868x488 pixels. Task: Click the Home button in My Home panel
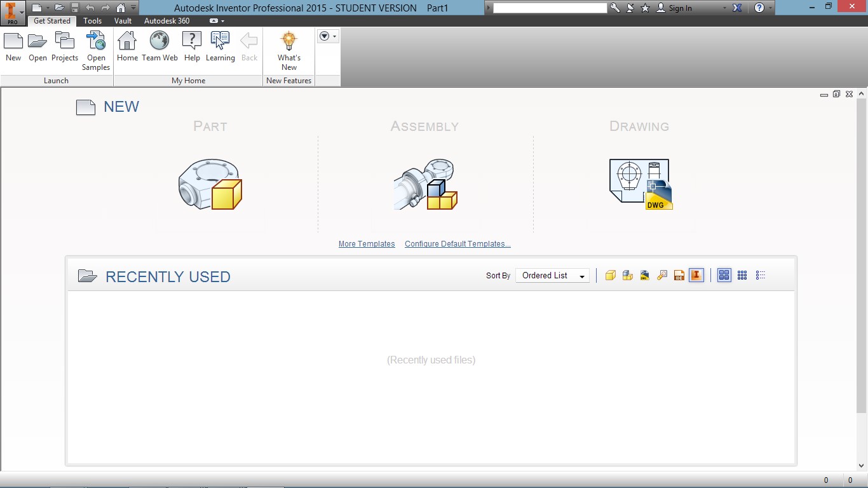coord(127,47)
